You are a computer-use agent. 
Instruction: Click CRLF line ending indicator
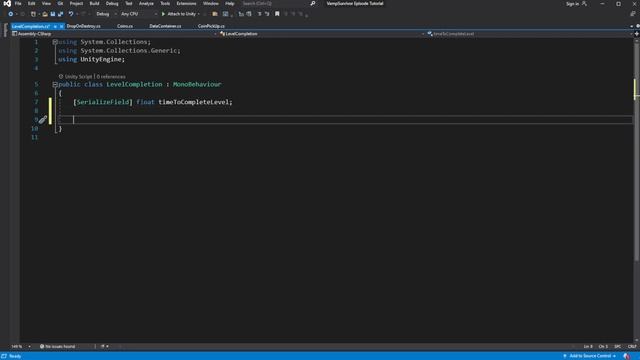[x=632, y=347]
